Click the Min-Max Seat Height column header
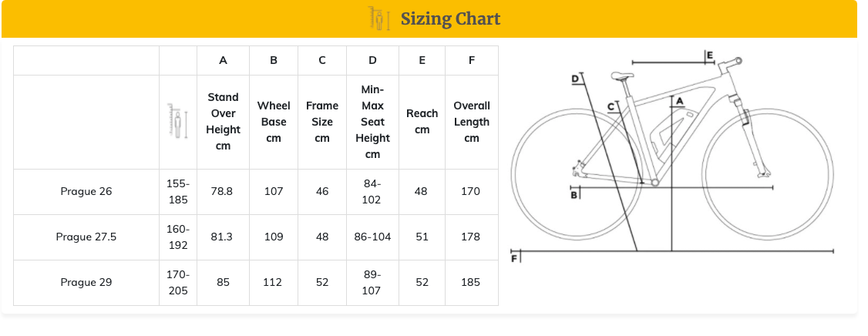 coord(372,122)
